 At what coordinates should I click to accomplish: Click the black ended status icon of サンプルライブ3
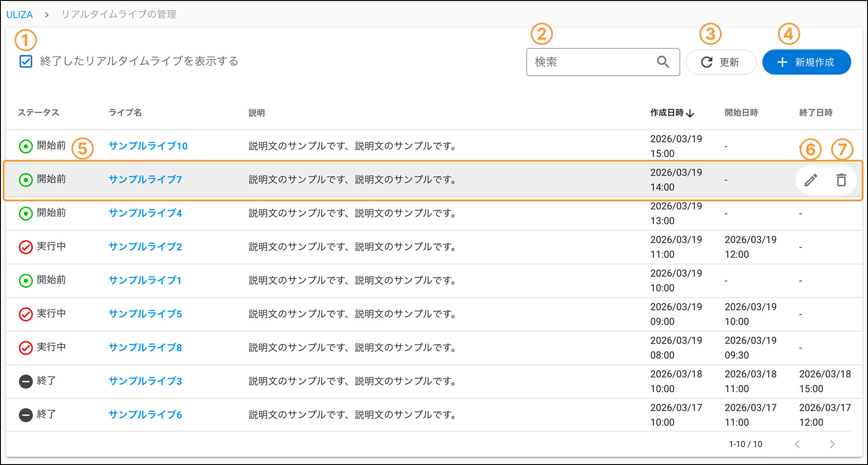click(x=26, y=381)
